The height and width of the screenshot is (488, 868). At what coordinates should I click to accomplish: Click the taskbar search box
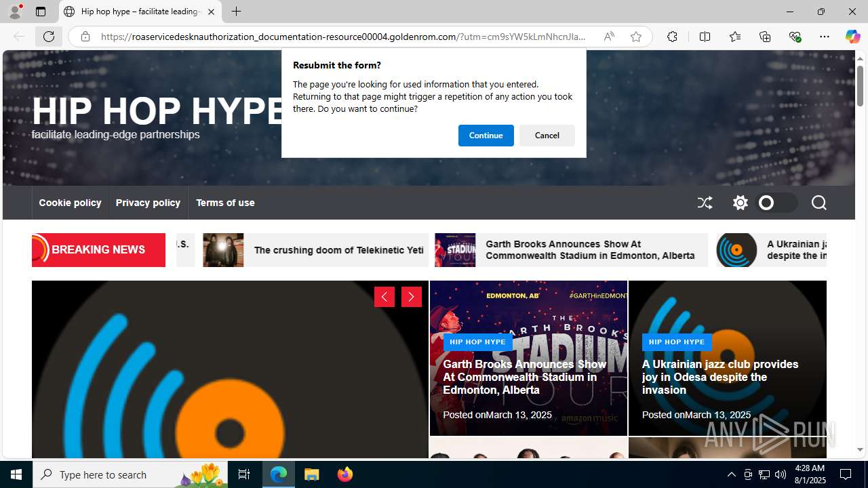pos(131,474)
